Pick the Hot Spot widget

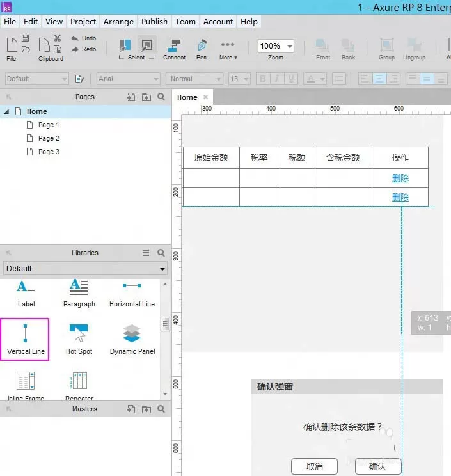click(79, 340)
